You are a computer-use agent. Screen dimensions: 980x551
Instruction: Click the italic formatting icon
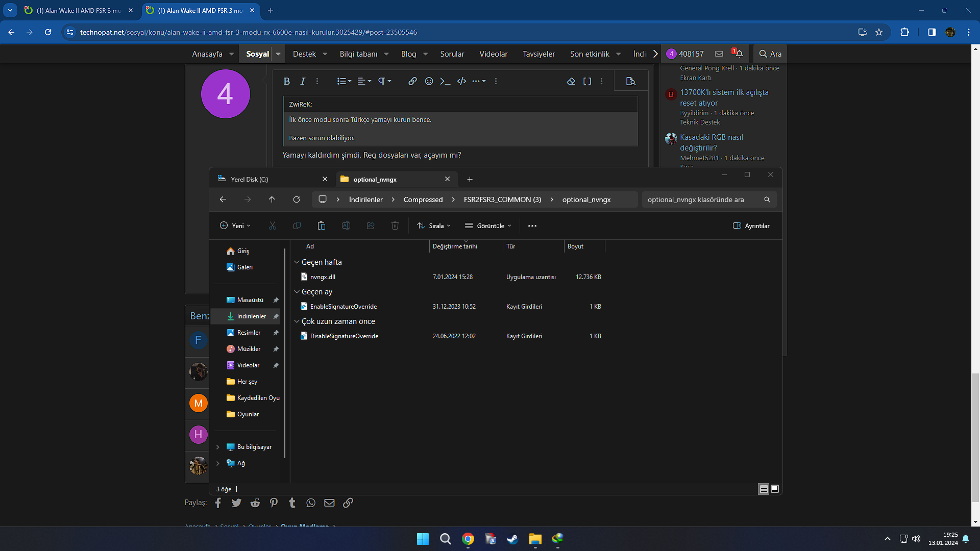pyautogui.click(x=303, y=81)
